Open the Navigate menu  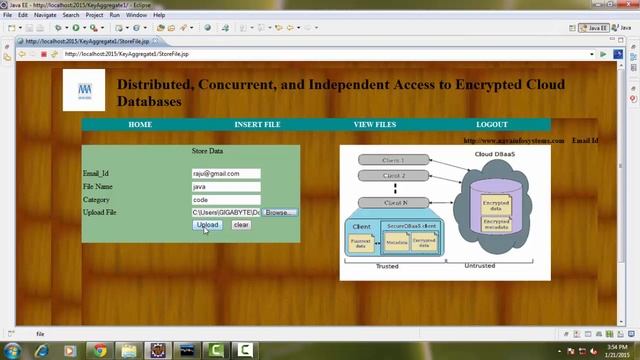(45, 15)
